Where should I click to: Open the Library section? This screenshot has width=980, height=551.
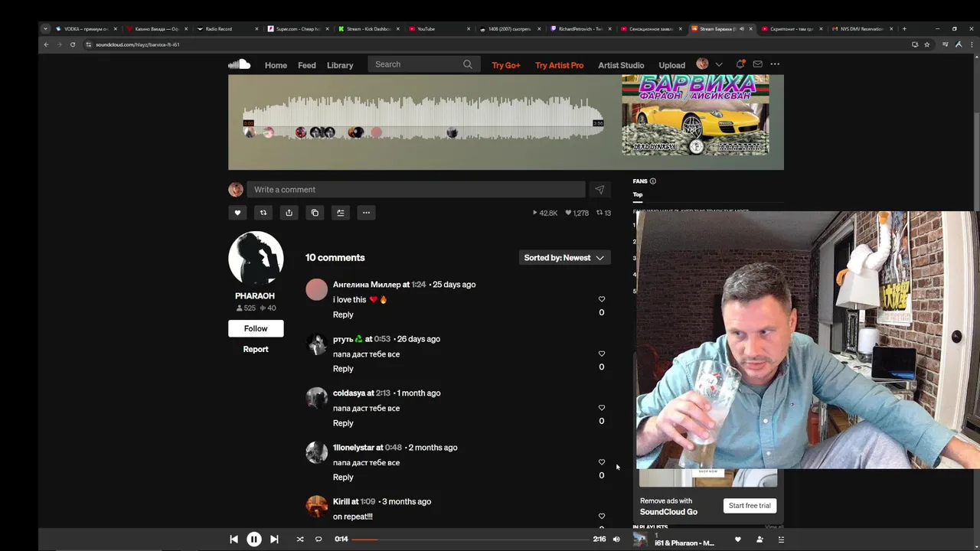click(340, 65)
